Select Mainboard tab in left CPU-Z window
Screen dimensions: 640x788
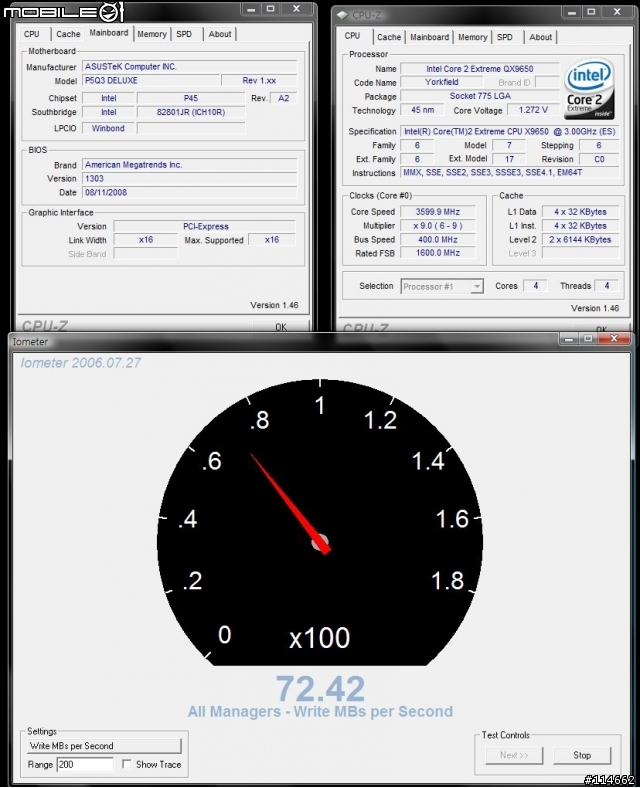pyautogui.click(x=109, y=33)
